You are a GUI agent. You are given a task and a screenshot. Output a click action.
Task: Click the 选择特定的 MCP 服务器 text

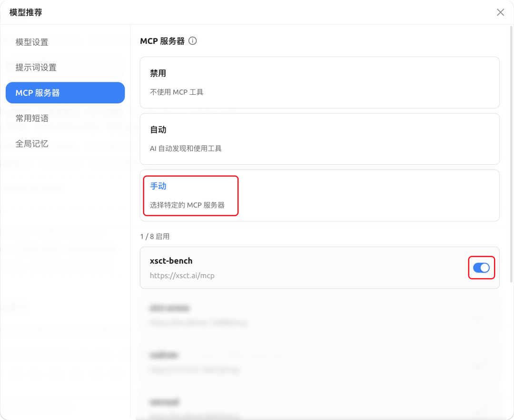click(x=190, y=205)
